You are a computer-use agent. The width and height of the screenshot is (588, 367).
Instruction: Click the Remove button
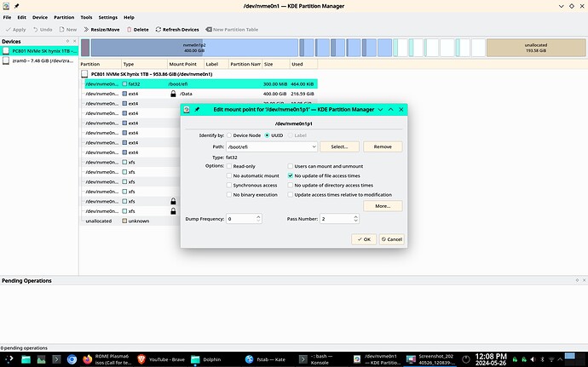tap(383, 147)
